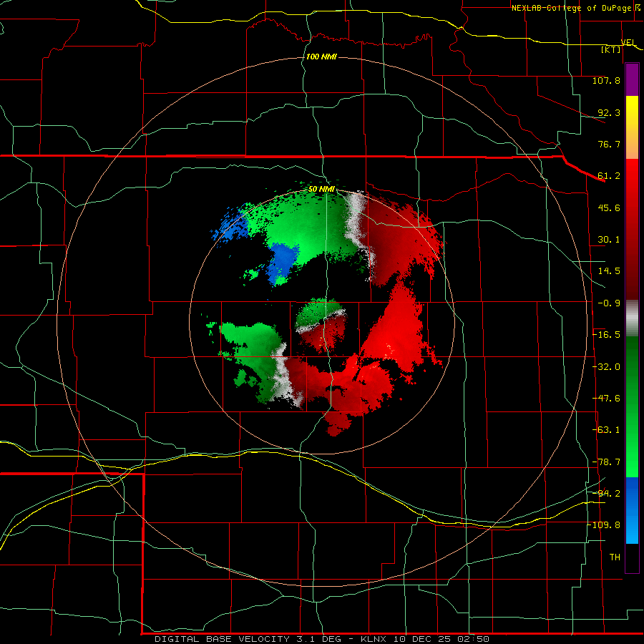Select the -32.0 scale value

coord(606,367)
